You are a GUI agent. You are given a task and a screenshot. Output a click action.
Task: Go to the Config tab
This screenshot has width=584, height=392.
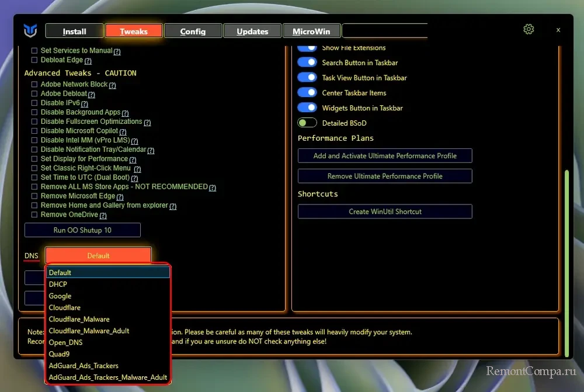pos(193,31)
